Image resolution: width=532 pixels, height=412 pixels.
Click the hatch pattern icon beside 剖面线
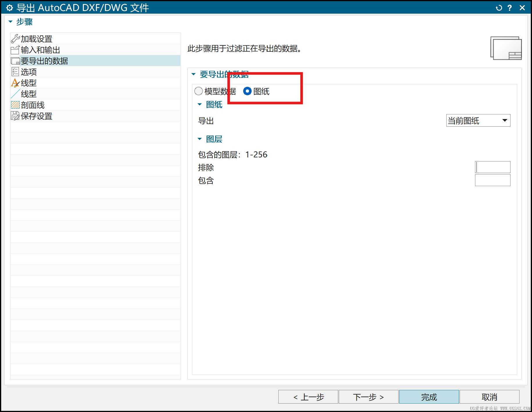tap(15, 105)
